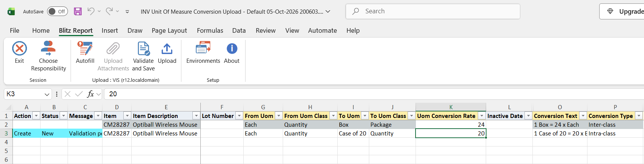Switch to the Data tab
Viewport: 644px width, 164px height.
point(239,30)
